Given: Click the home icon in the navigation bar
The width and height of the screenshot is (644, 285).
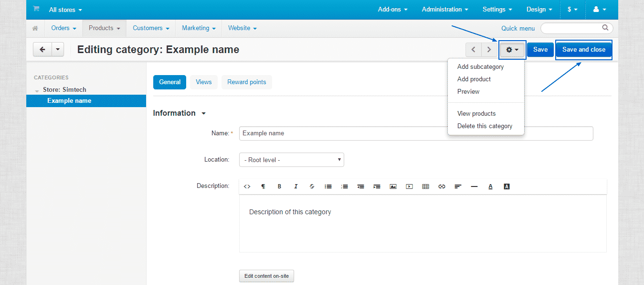Looking at the screenshot, I should 35,28.
